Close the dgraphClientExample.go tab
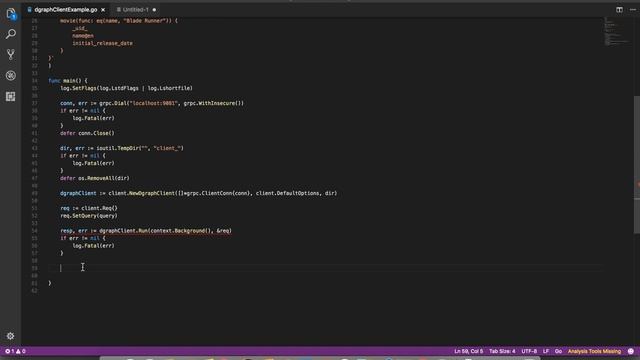 point(103,9)
